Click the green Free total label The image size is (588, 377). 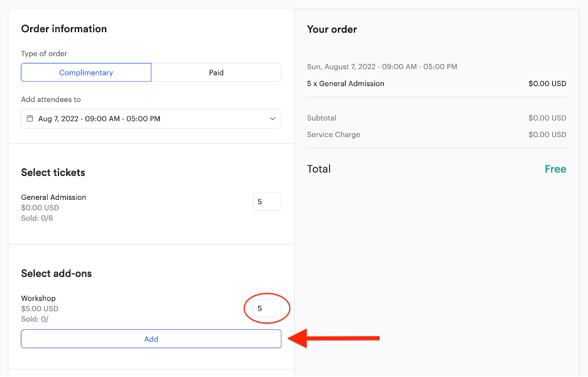555,169
